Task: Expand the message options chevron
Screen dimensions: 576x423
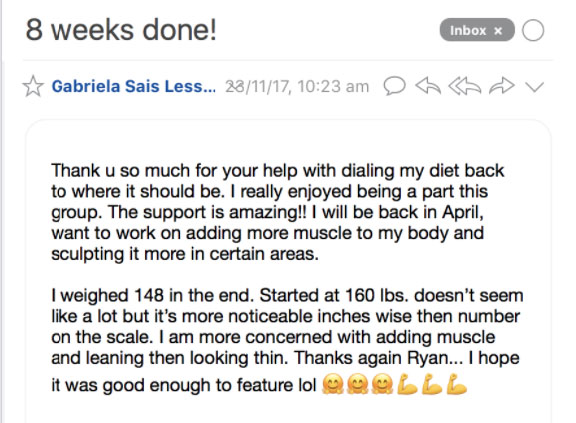Action: click(x=534, y=87)
